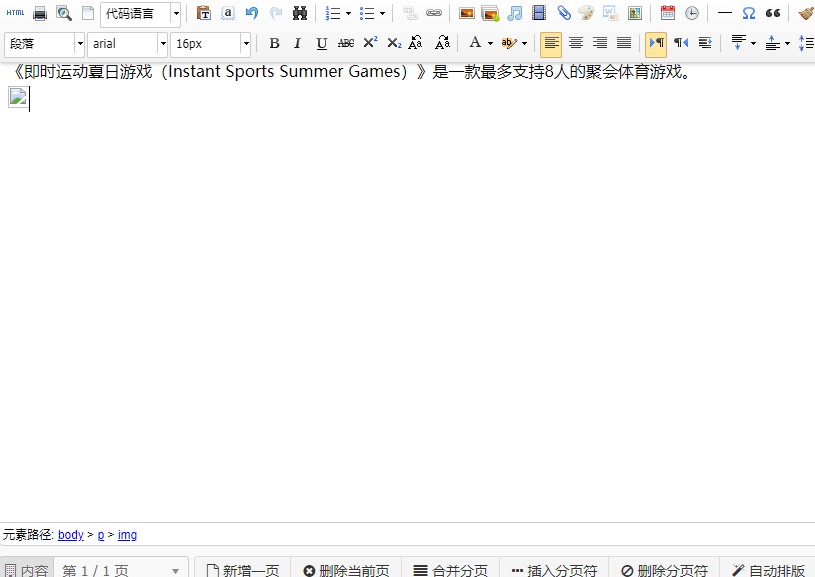Expand the font color picker arrow
The image size is (815, 577).
point(490,44)
